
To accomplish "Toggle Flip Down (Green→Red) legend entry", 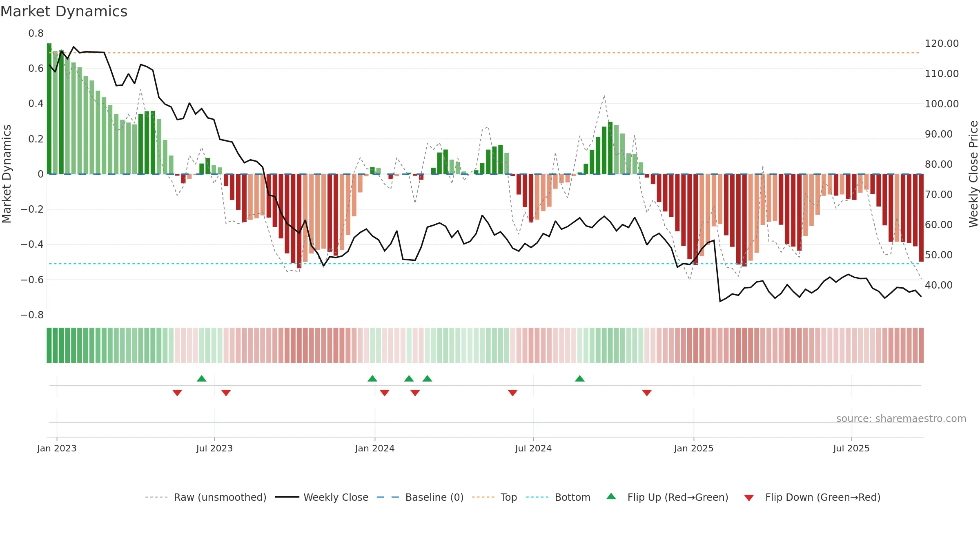I will [x=812, y=497].
